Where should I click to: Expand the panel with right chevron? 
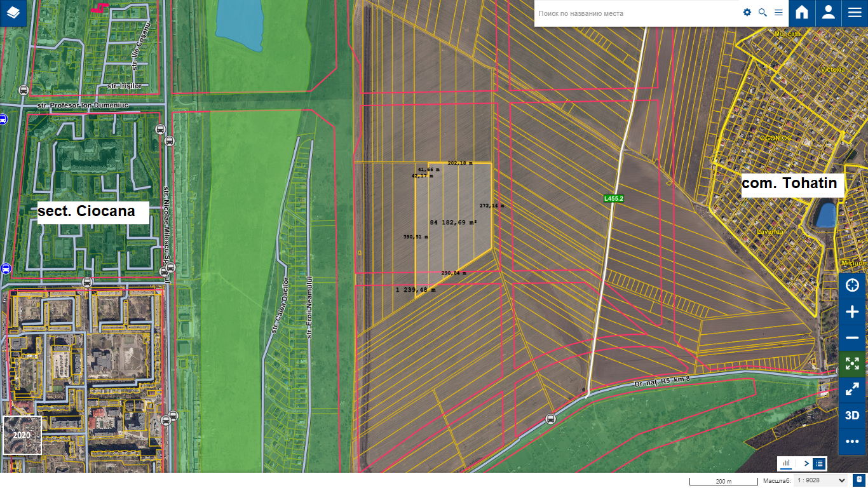[806, 464]
